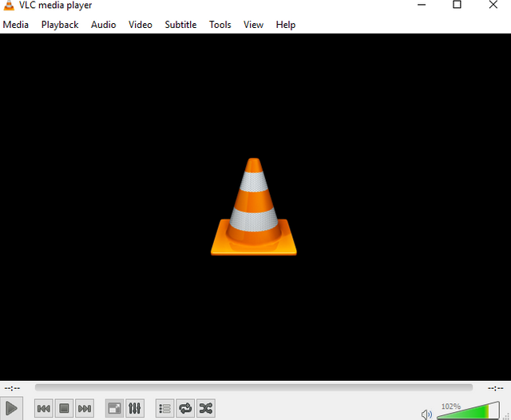Toggle loop repeat mode
This screenshot has height=420, width=511.
click(x=185, y=408)
